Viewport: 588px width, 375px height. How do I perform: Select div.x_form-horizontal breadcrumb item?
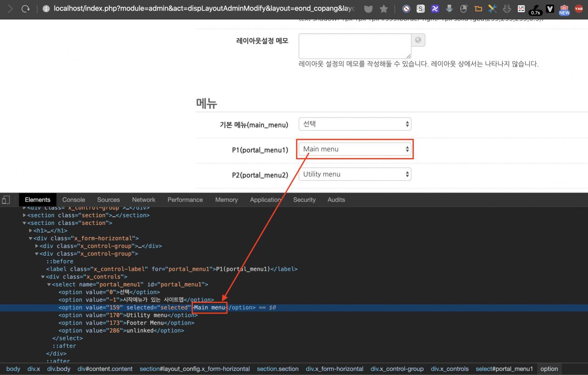click(x=335, y=369)
